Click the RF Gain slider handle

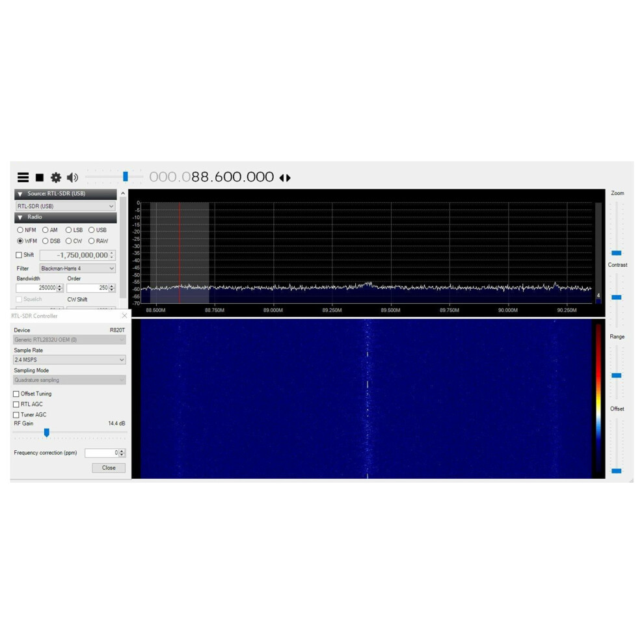pyautogui.click(x=47, y=433)
